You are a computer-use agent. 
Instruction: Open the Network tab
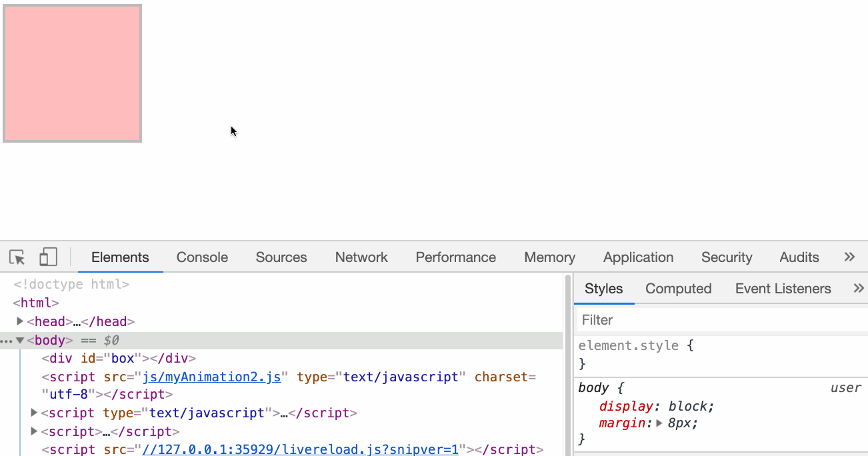tap(361, 257)
